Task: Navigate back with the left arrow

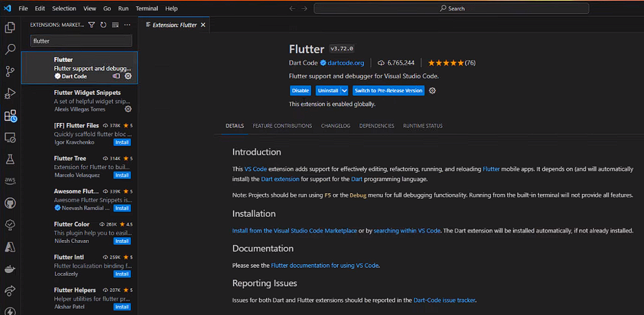Action: pyautogui.click(x=292, y=8)
